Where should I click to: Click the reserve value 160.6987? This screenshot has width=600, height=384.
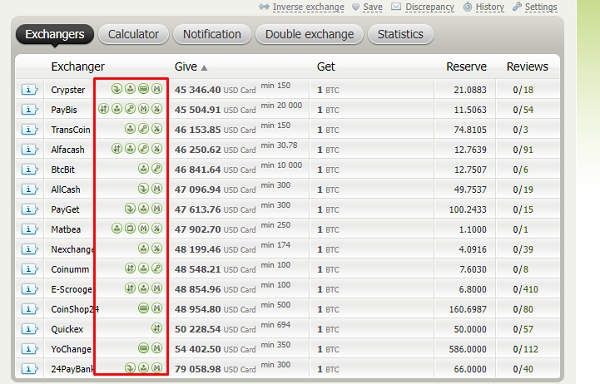[x=468, y=309]
